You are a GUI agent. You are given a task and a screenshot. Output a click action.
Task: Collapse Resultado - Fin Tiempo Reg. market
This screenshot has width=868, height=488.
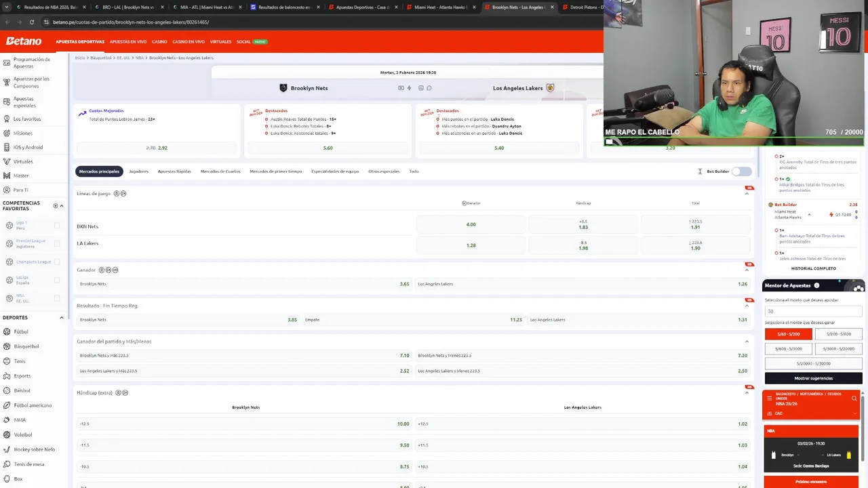coord(747,306)
